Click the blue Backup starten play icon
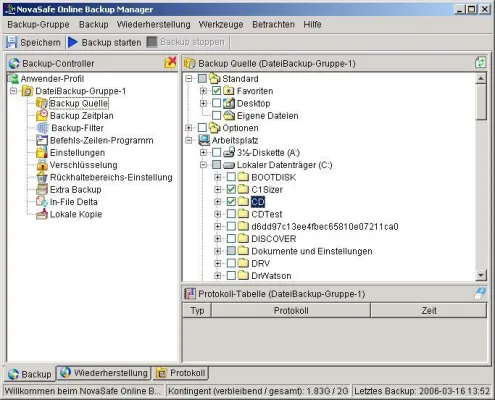 click(73, 42)
